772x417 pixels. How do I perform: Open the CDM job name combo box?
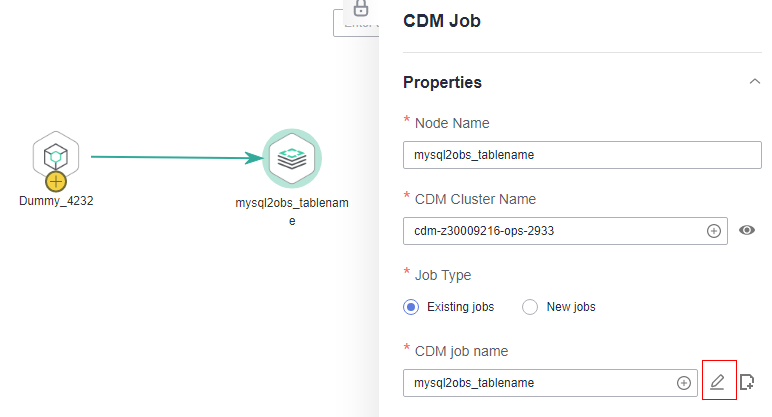coord(550,383)
